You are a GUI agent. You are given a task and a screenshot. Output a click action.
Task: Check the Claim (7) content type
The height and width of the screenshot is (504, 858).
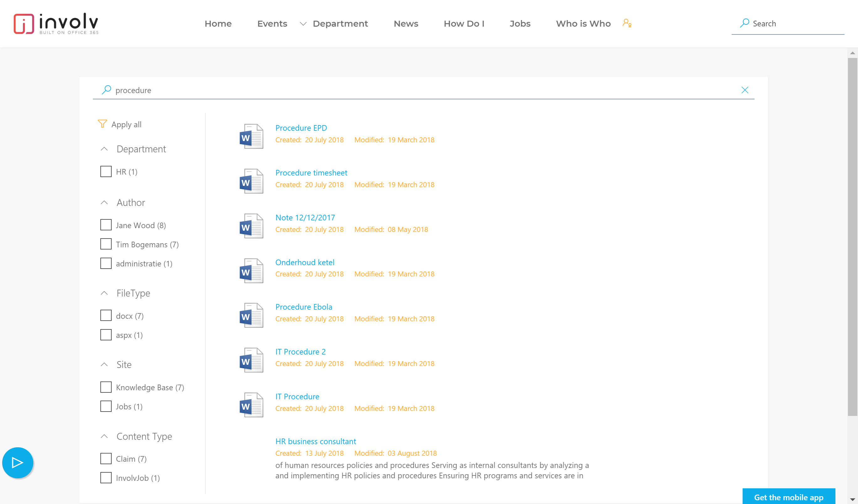(x=106, y=459)
